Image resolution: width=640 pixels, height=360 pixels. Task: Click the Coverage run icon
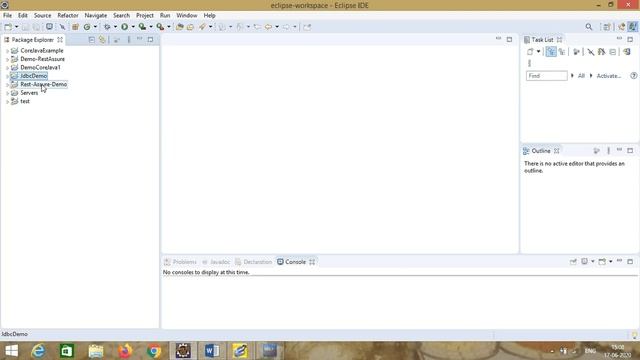pyautogui.click(x=142, y=27)
